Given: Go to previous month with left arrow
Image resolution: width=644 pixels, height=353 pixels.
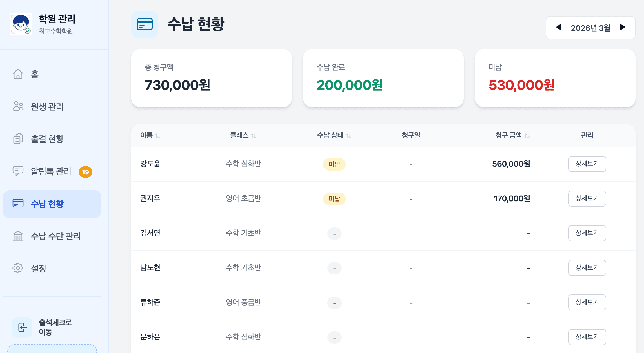Looking at the screenshot, I should click(559, 27).
